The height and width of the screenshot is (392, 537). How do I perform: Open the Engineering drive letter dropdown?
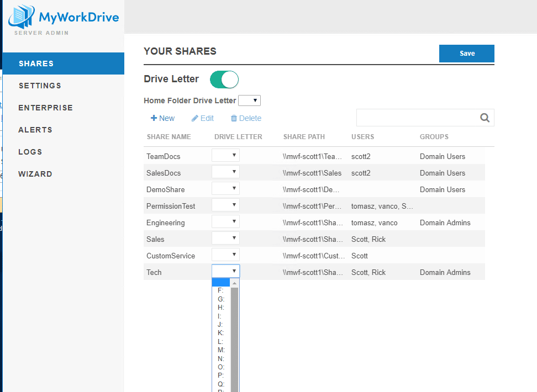click(225, 222)
